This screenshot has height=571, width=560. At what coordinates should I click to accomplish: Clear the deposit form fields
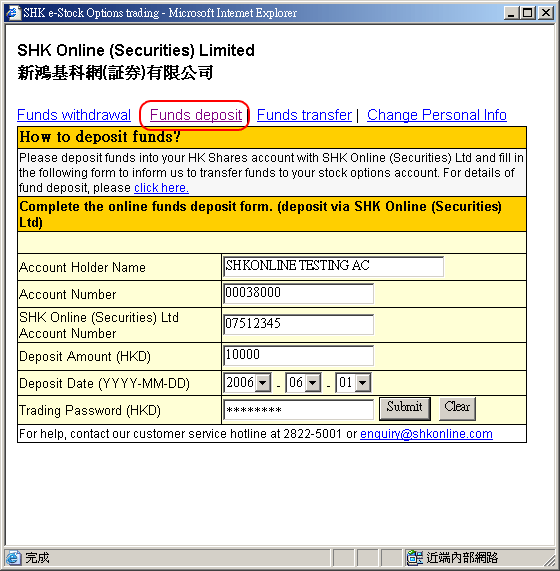point(457,408)
